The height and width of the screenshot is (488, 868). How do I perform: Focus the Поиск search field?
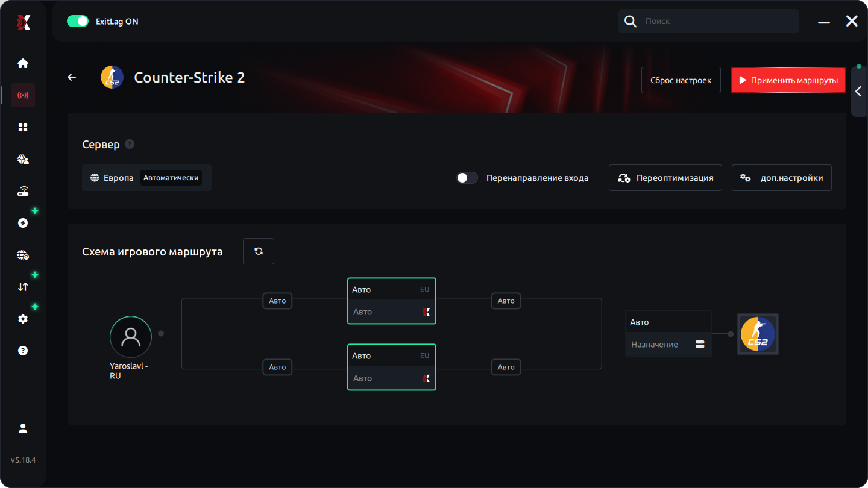(x=709, y=21)
